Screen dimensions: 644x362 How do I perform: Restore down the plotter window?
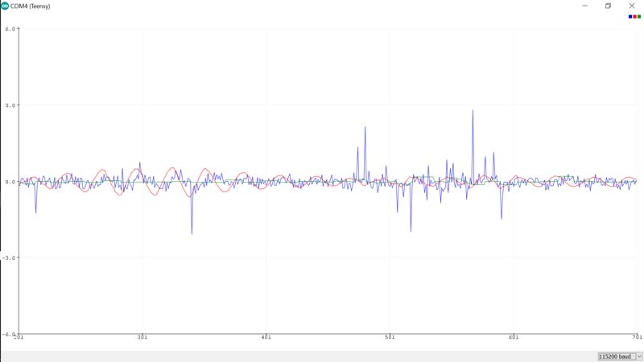(x=609, y=6)
